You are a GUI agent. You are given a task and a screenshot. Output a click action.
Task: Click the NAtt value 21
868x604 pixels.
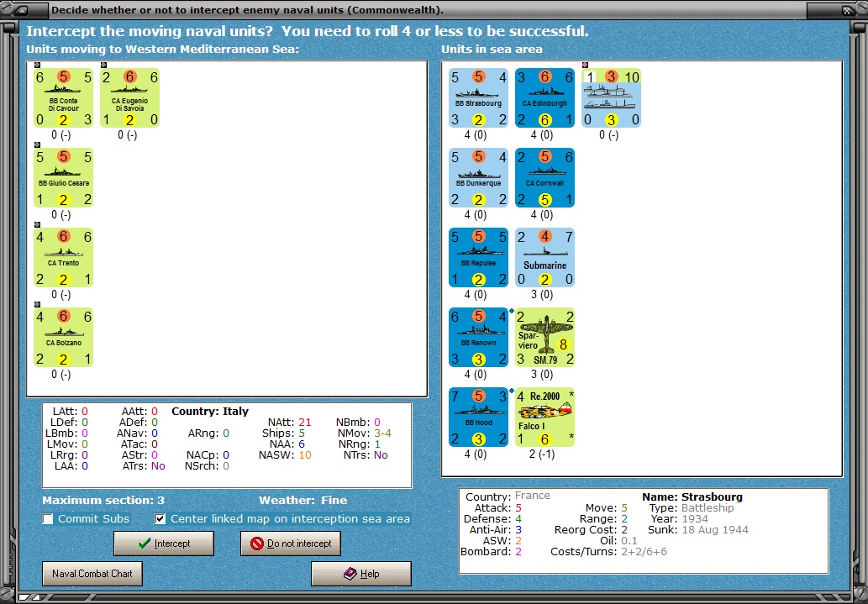(304, 423)
